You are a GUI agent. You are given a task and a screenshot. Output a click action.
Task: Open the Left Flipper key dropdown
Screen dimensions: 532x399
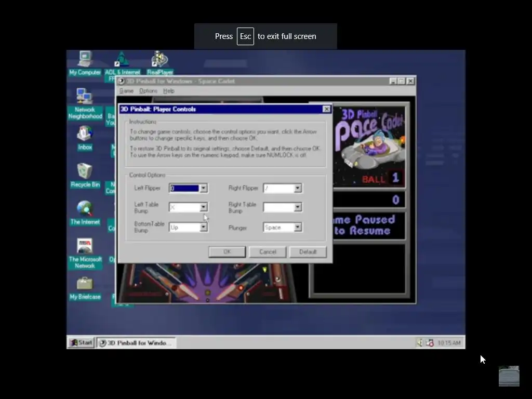pos(204,188)
